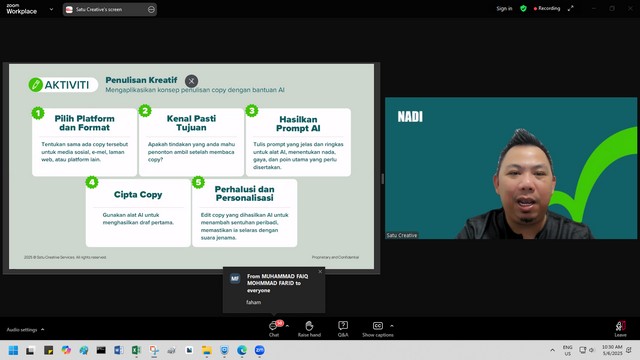Expand the captions options arrow
Screen dimensions: 640x360
pyautogui.click(x=392, y=326)
